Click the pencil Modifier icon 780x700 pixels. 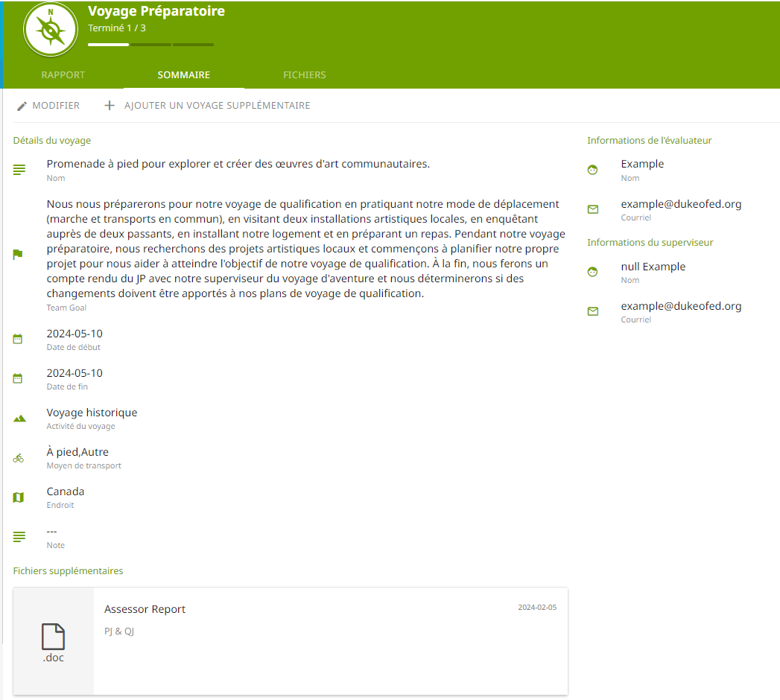(22, 106)
